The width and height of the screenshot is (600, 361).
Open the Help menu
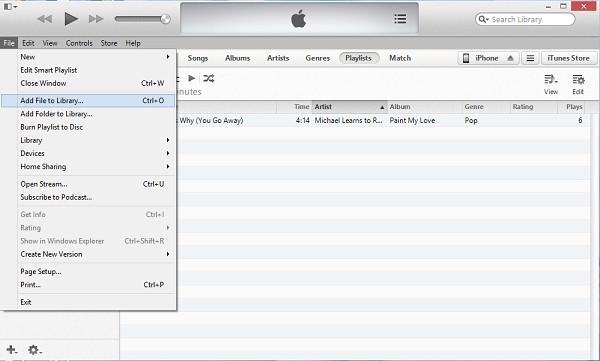pyautogui.click(x=133, y=43)
